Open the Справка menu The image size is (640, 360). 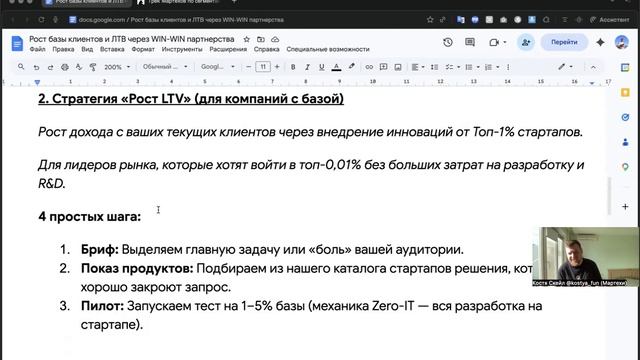(x=267, y=49)
